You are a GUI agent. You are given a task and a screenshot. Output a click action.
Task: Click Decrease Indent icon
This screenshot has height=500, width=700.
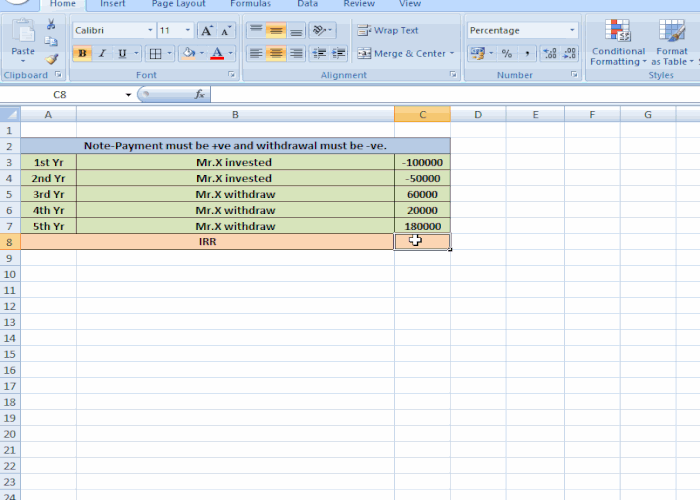click(x=319, y=54)
